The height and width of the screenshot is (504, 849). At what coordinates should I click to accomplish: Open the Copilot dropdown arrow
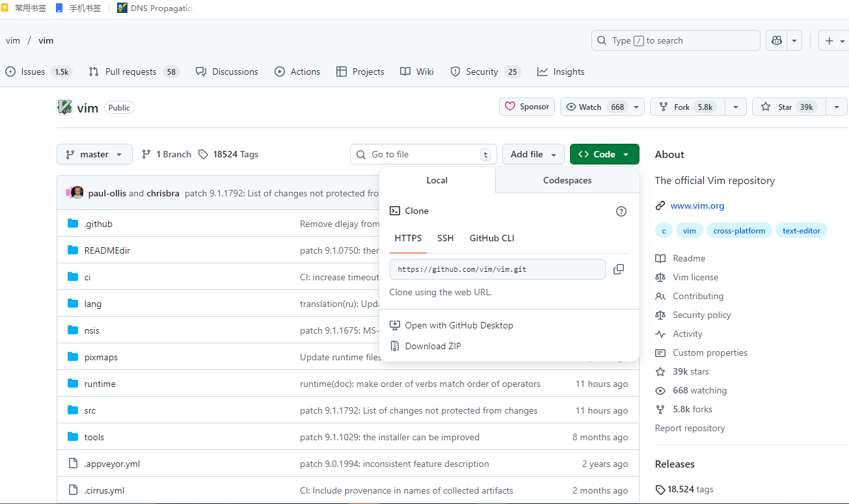tap(794, 40)
